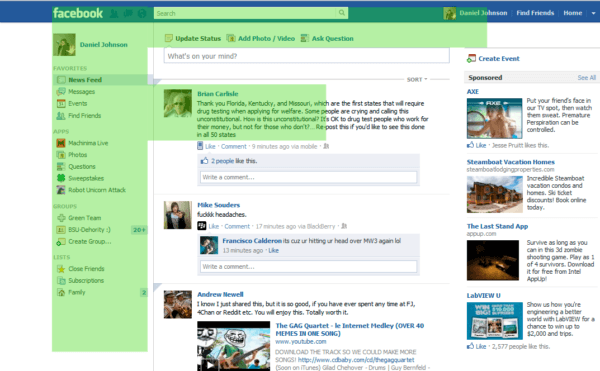Open Daniel Johnson profile in top bar
This screenshot has height=371, width=600.
point(483,13)
